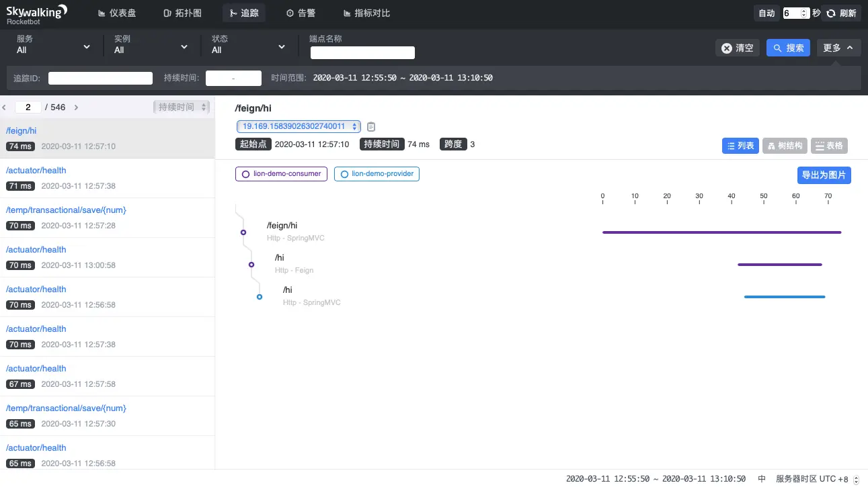Click the 搜索 search button
868x487 pixels.
(788, 48)
